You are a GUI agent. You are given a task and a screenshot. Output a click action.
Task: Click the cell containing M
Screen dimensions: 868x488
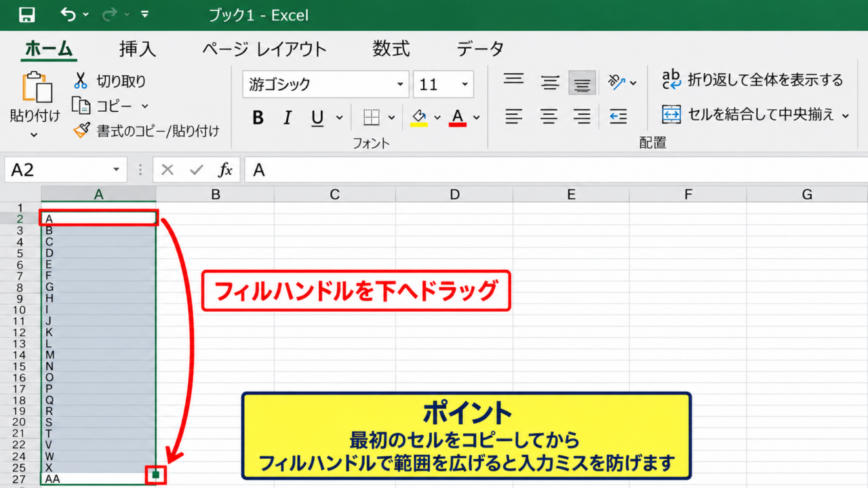pyautogui.click(x=98, y=355)
